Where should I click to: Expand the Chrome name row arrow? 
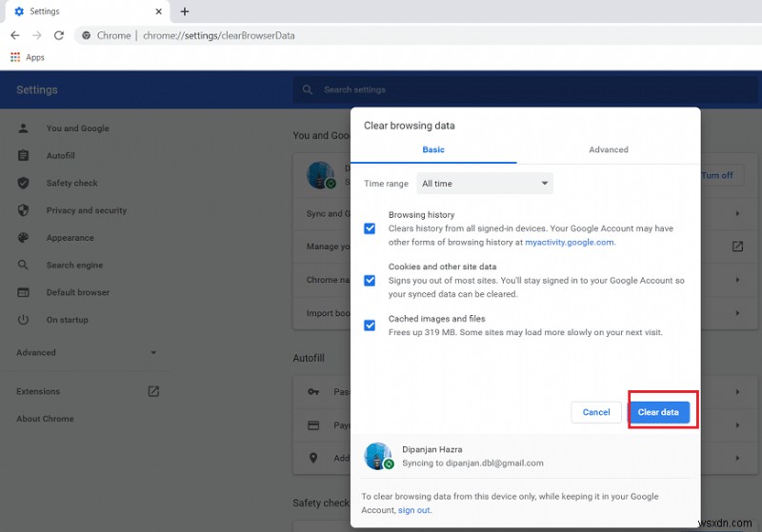tap(737, 280)
